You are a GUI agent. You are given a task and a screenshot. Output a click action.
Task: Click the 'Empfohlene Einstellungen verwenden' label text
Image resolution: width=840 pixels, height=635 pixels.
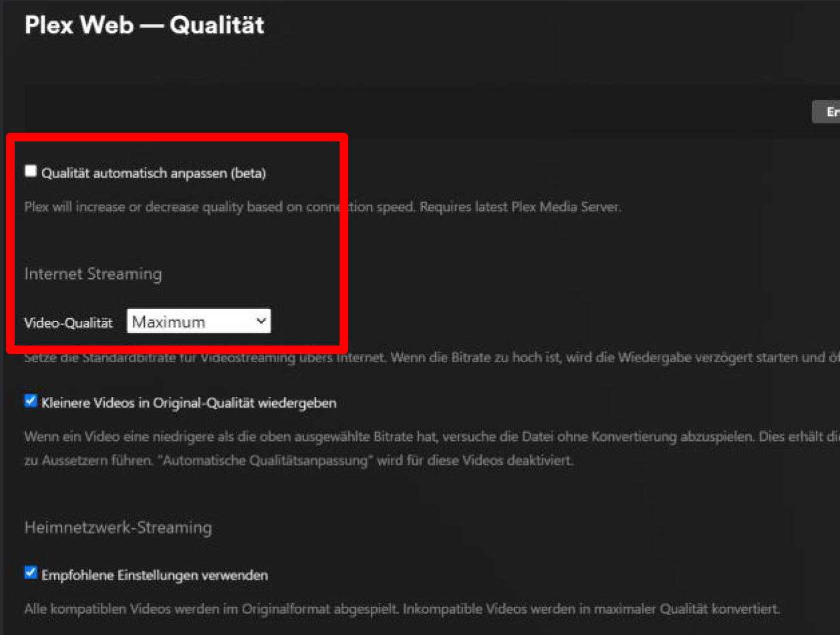155,575
